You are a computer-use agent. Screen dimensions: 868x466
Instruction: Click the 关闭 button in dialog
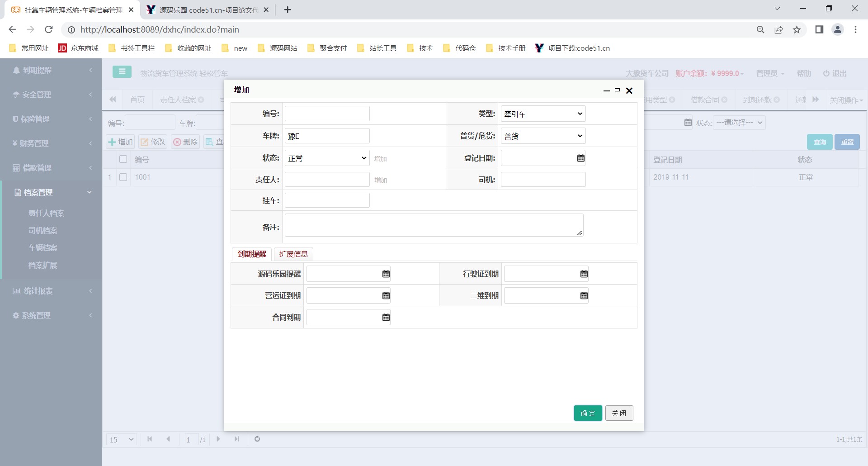click(619, 413)
